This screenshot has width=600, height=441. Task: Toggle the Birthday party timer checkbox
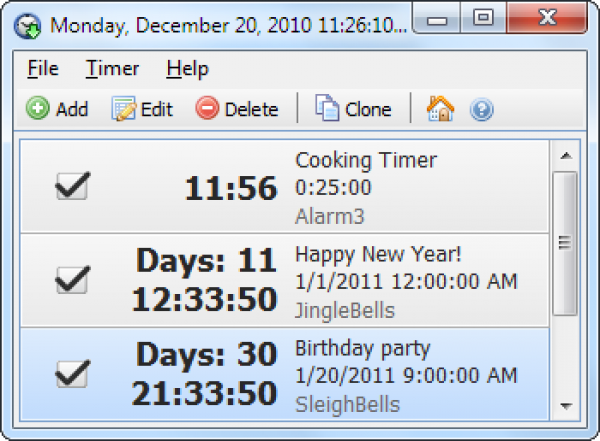(x=73, y=373)
